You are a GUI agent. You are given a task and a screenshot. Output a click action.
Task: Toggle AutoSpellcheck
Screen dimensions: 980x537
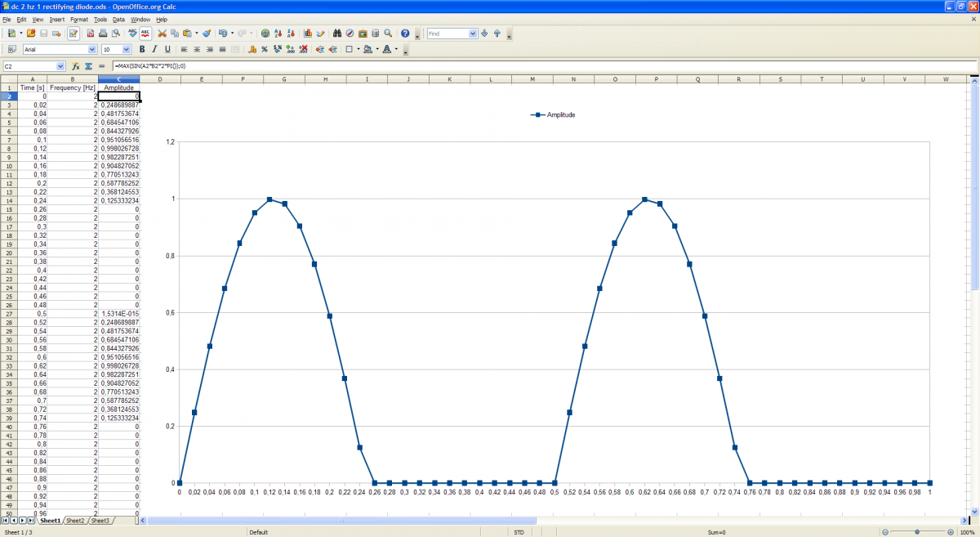click(145, 34)
